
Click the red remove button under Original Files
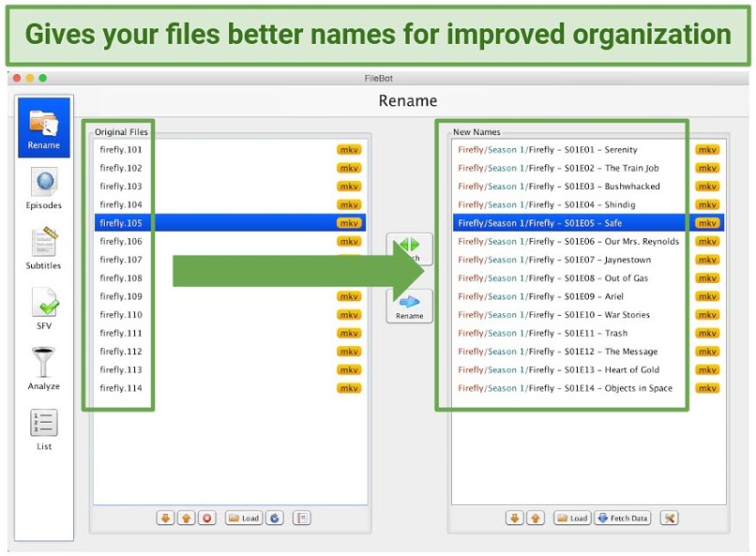pyautogui.click(x=207, y=518)
